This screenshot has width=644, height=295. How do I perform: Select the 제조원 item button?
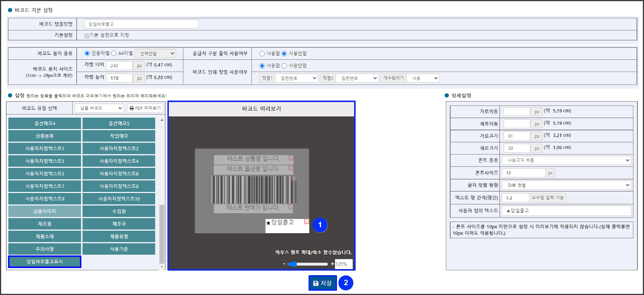click(45, 224)
